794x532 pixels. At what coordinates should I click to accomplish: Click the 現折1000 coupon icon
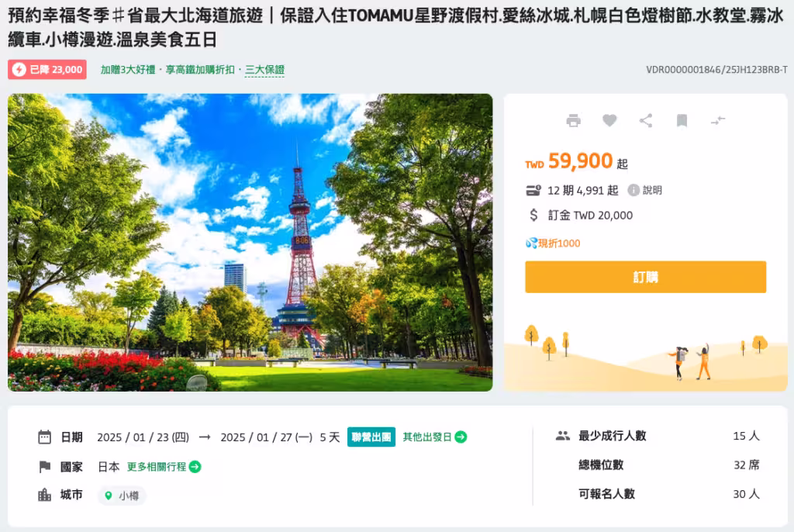pos(531,244)
